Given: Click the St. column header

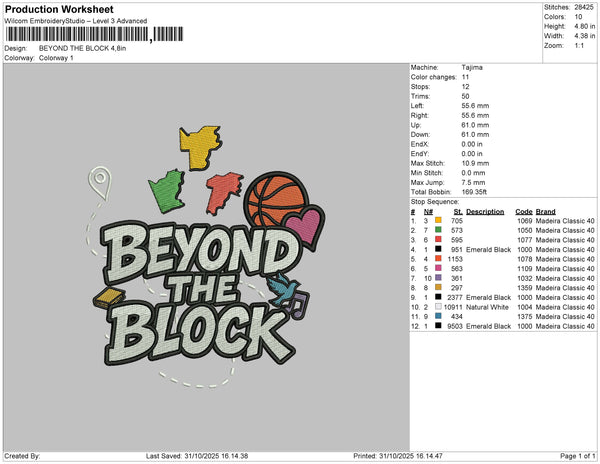Looking at the screenshot, I should pyautogui.click(x=458, y=212).
